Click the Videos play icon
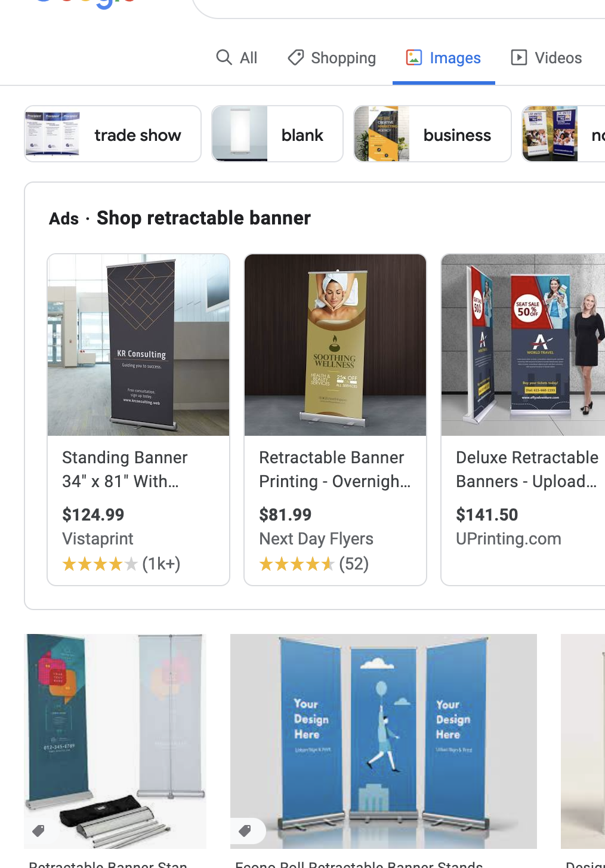 click(x=519, y=57)
